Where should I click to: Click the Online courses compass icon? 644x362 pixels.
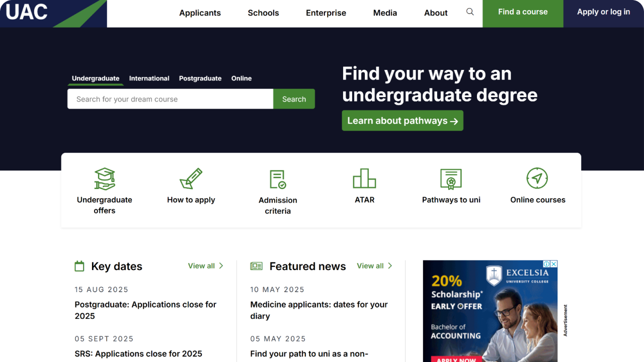click(537, 178)
